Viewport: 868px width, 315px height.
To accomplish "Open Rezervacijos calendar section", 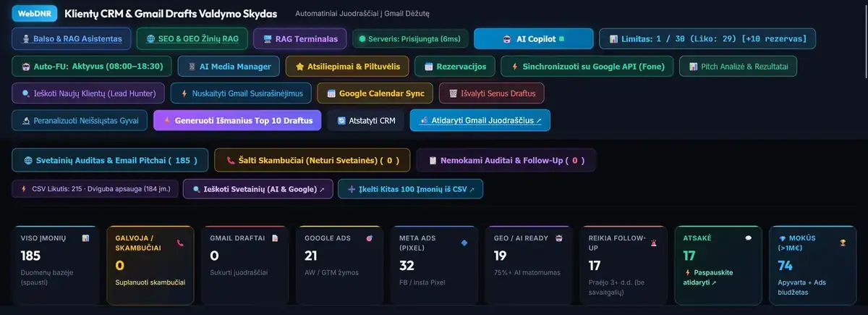I will (455, 67).
